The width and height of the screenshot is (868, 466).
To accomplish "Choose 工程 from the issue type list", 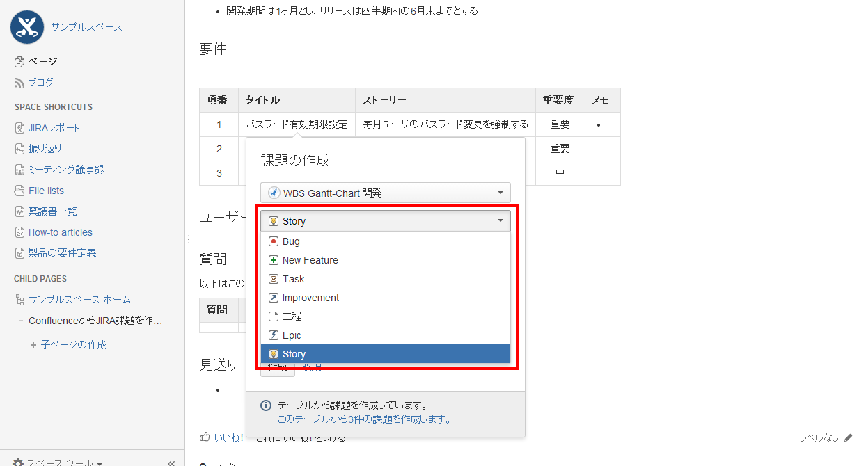I will tap(386, 316).
